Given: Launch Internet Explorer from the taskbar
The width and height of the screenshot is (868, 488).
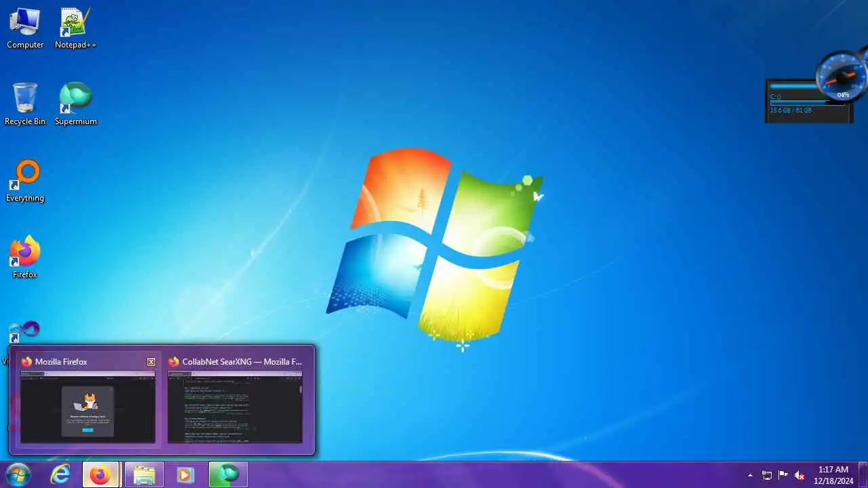Looking at the screenshot, I should (x=61, y=474).
